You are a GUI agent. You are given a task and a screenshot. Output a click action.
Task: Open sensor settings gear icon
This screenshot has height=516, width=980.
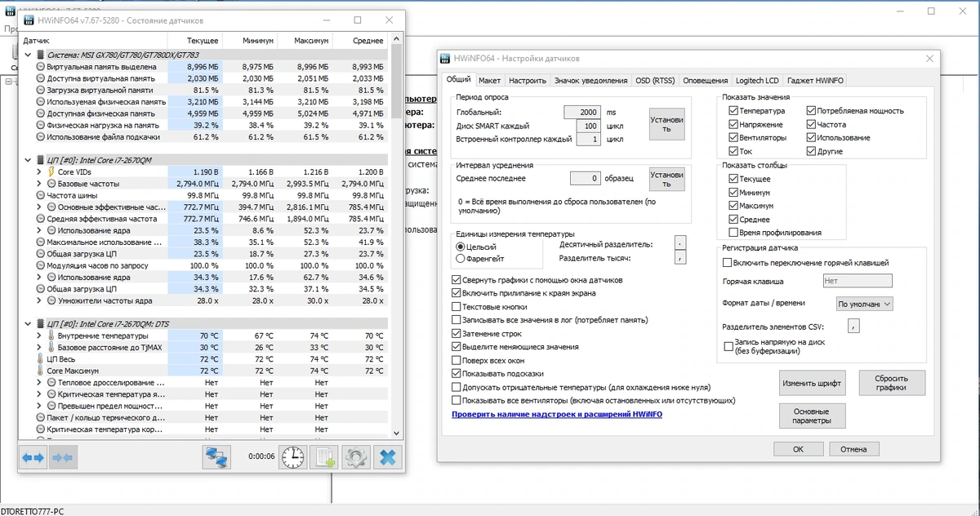coord(356,458)
